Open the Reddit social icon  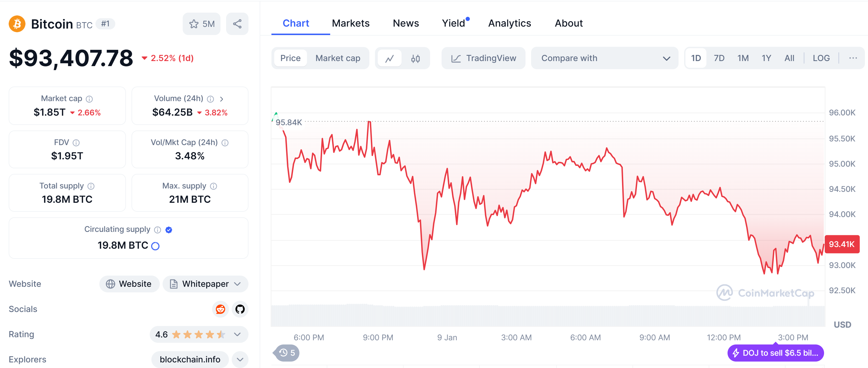click(x=220, y=309)
